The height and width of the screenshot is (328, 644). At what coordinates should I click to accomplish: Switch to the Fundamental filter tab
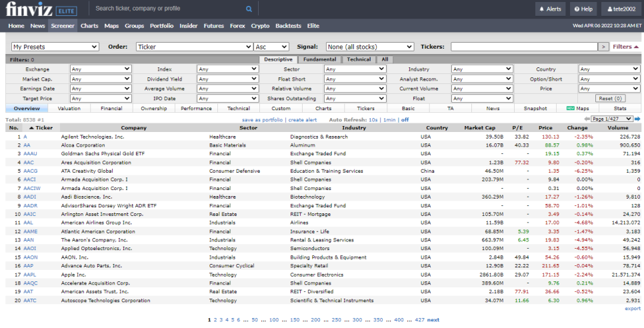point(319,59)
